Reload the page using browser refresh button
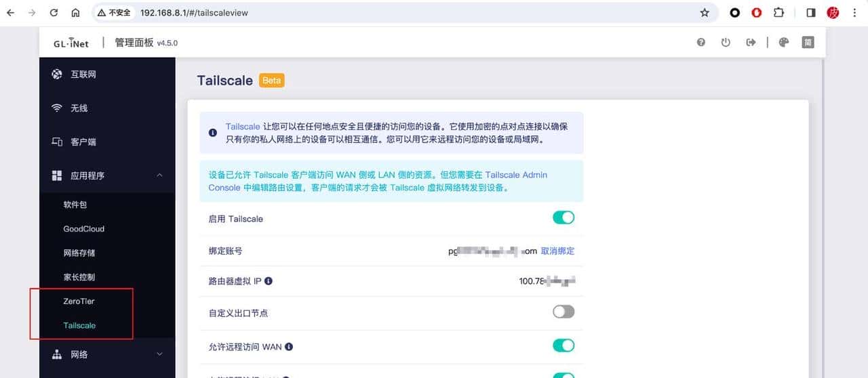 pos(54,13)
